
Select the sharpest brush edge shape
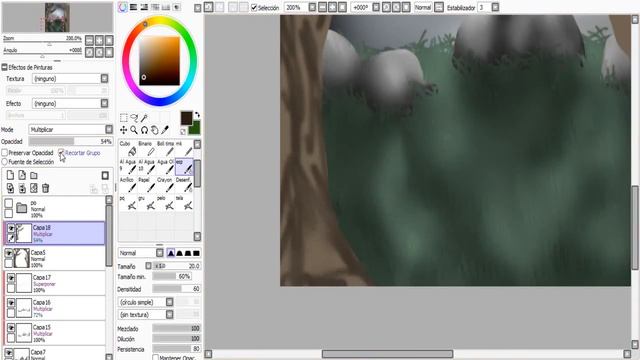171,253
